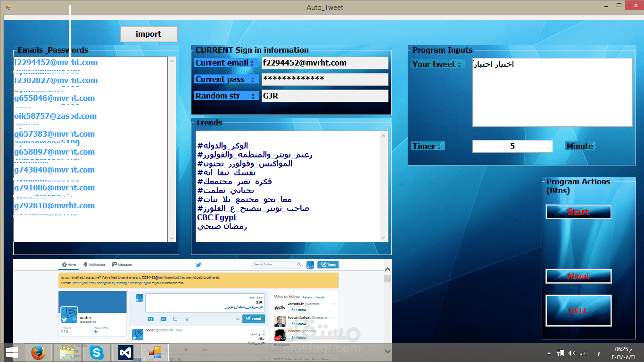Follow hossam bahget in Who to follow
The height and width of the screenshot is (362, 644).
(x=298, y=324)
